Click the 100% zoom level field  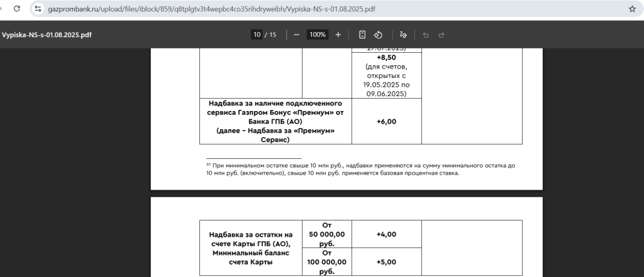point(318,35)
